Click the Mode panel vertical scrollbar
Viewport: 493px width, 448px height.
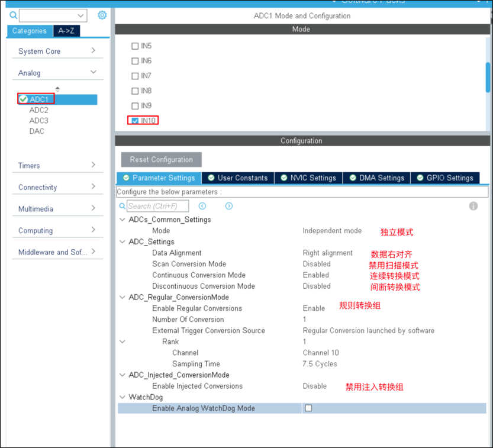(x=488, y=77)
